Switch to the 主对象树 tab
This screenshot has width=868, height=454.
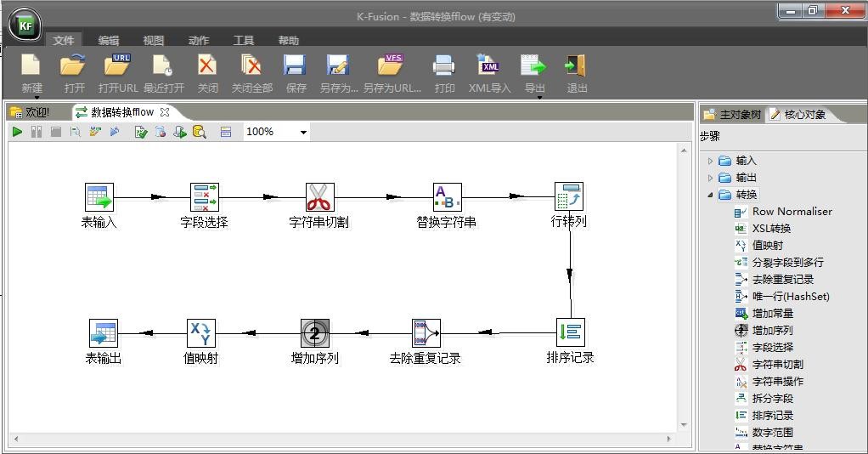point(732,115)
